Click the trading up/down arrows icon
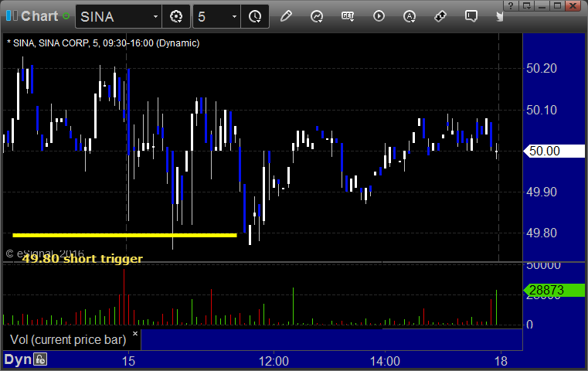Viewport: 588px width, 371px height. coord(440,16)
